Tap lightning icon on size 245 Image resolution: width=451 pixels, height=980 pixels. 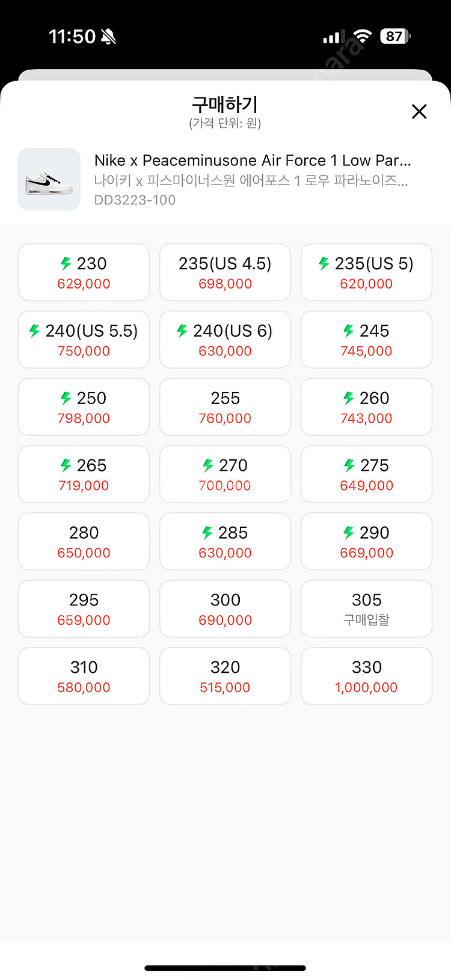(x=348, y=331)
